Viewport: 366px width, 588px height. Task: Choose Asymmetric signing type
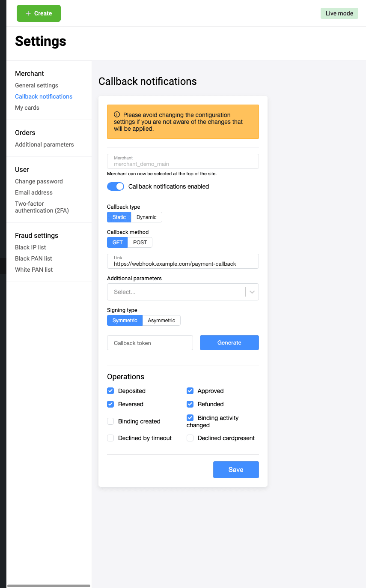(161, 321)
